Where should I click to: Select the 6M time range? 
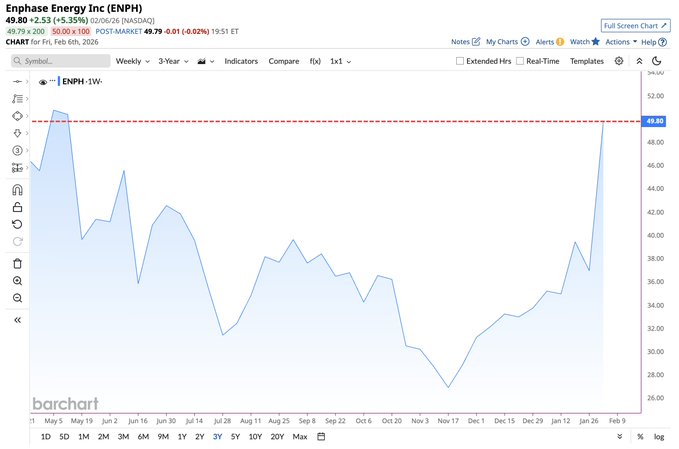point(143,436)
